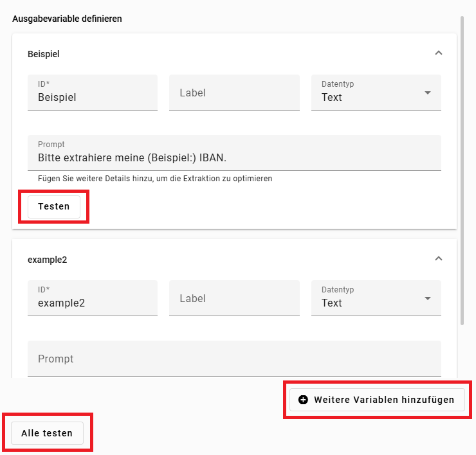Click the Ausgabevariable definieren heading
This screenshot has width=476, height=455.
point(67,19)
